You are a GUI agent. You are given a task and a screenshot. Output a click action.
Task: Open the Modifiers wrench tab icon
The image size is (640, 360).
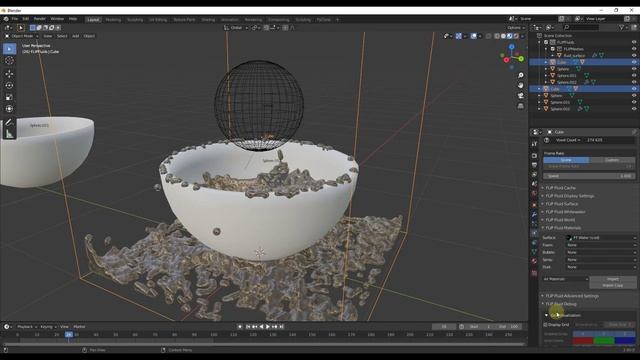point(534,214)
